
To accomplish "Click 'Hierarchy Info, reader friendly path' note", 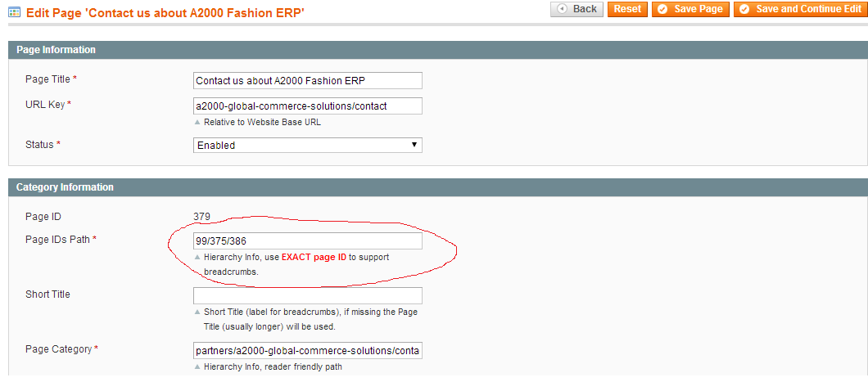I will point(273,366).
